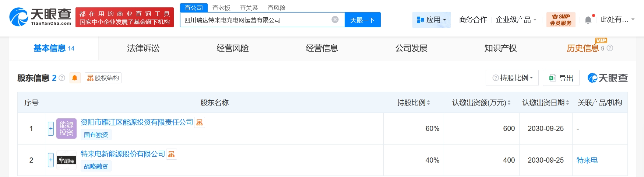Expand shareholder row 1 with the plus button
The image size is (644, 177).
click(x=51, y=129)
